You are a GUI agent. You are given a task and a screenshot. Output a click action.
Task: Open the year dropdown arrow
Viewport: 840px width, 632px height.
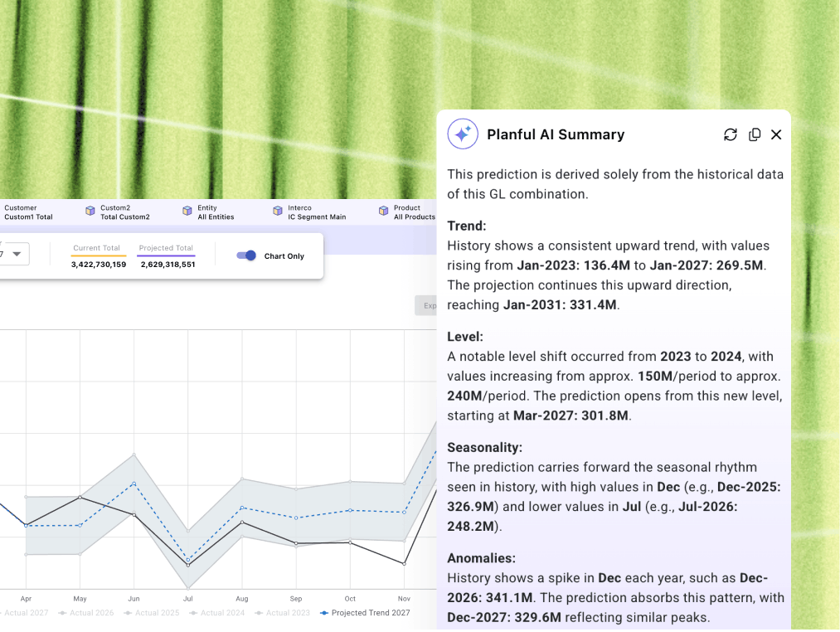point(17,254)
